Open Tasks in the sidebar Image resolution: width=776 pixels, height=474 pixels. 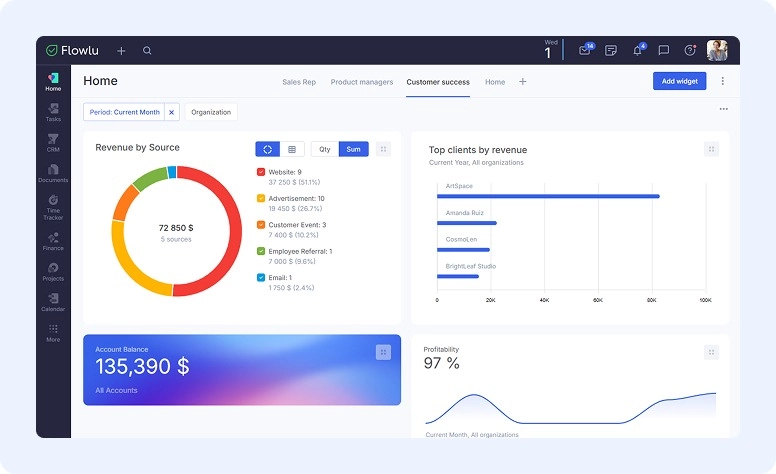pyautogui.click(x=53, y=112)
